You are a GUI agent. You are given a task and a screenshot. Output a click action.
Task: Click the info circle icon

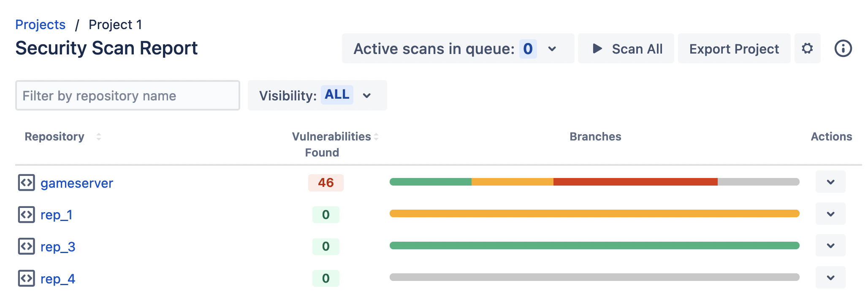(843, 49)
